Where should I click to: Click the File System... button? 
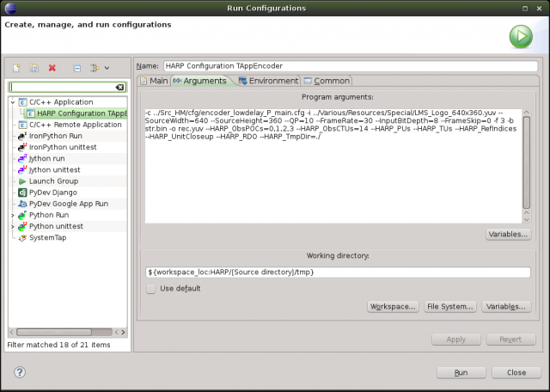(x=449, y=306)
